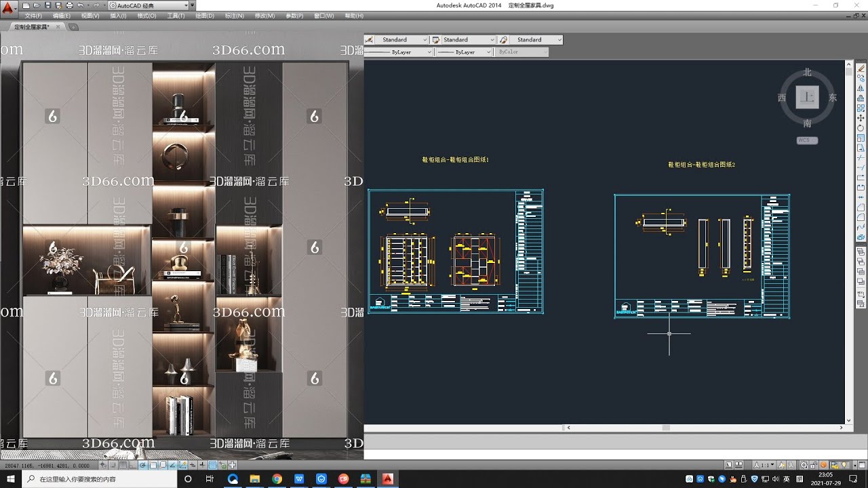Click the Plot (print) icon
The height and width of the screenshot is (488, 868).
point(69,5)
